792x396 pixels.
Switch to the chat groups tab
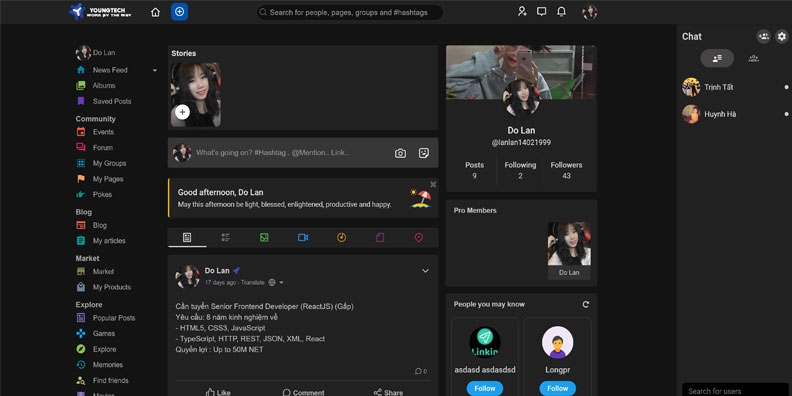[x=754, y=58]
